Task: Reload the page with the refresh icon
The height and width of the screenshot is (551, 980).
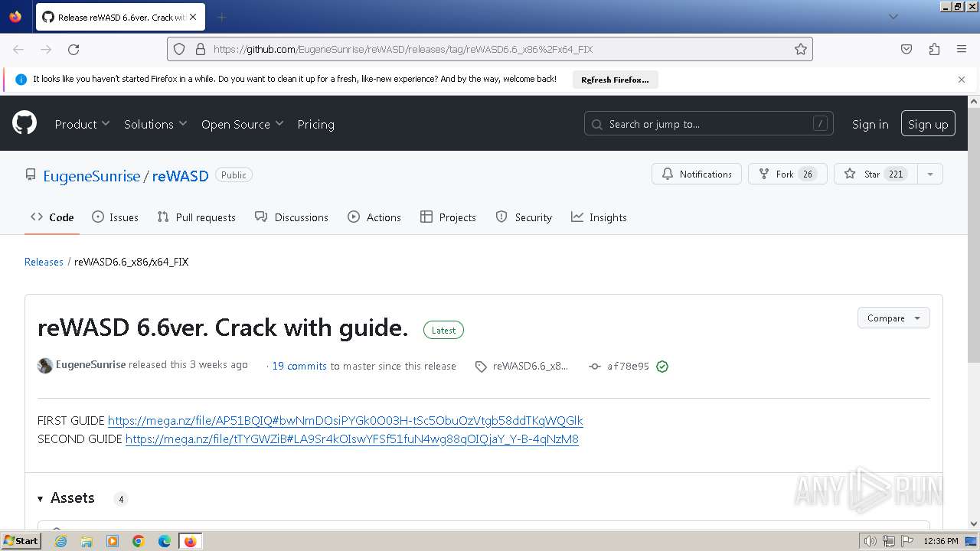Action: point(73,49)
